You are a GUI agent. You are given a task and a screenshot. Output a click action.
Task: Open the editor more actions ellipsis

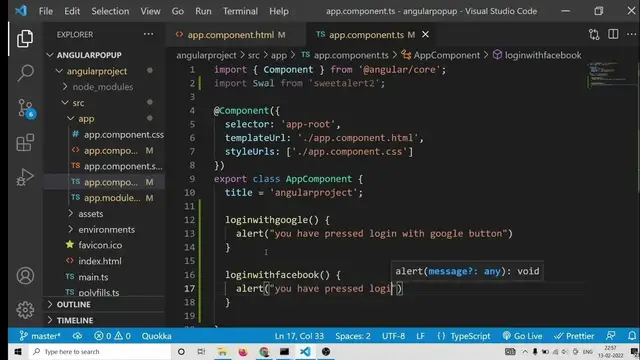[x=631, y=34]
